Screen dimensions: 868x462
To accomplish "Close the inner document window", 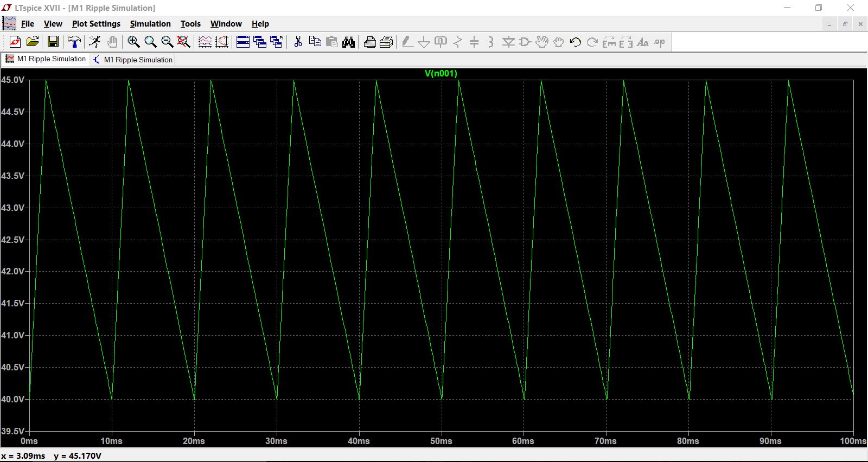I will tap(860, 24).
